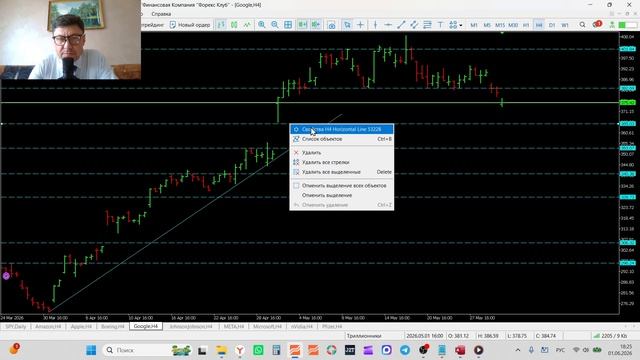Zoom in on the chart
Screen dimensions: 640x360
(262, 25)
